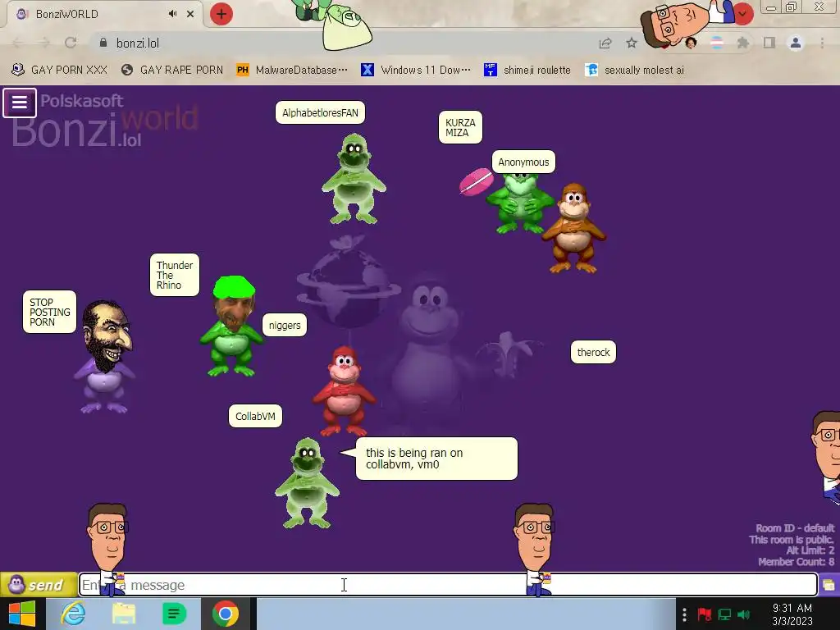Toggle the browser side panel
Image resolution: width=840 pixels, height=630 pixels.
click(x=769, y=43)
